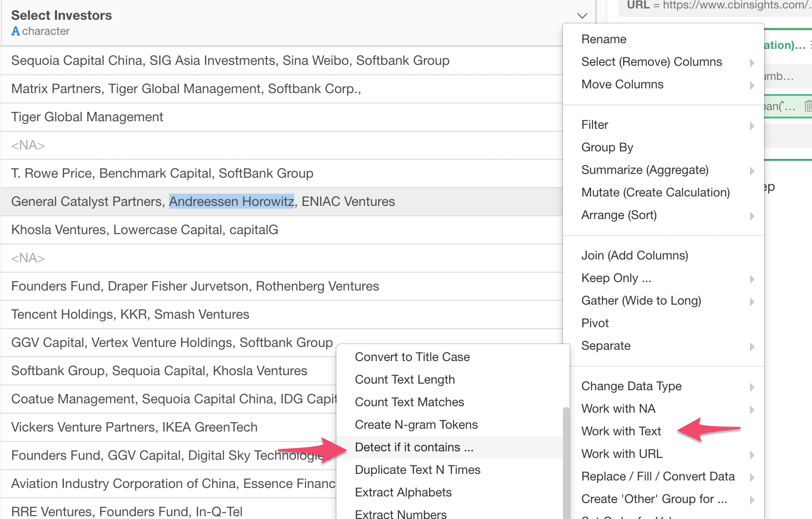Click cell 'Founders Fund, Draper Fisher Jurvetson'
The image size is (812, 519).
pyautogui.click(x=282, y=286)
